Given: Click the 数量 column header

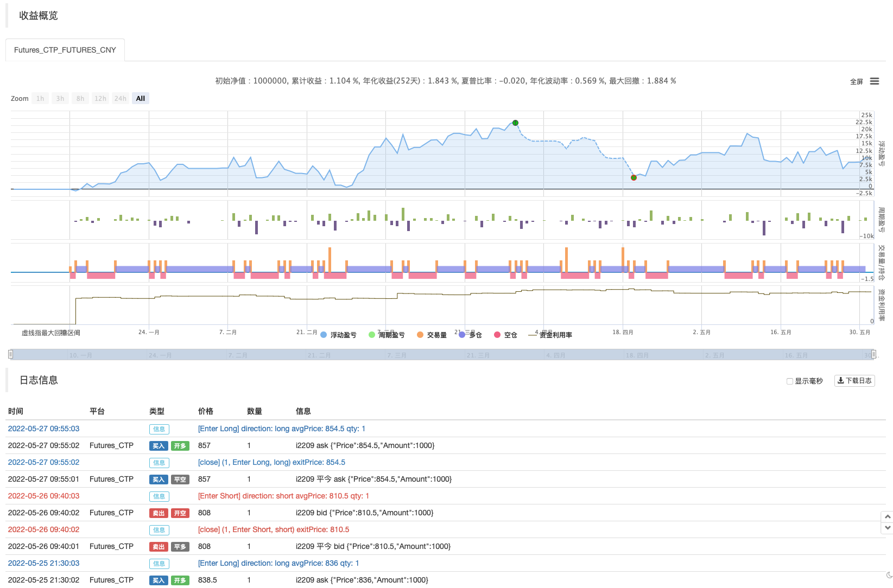Looking at the screenshot, I should 255,411.
